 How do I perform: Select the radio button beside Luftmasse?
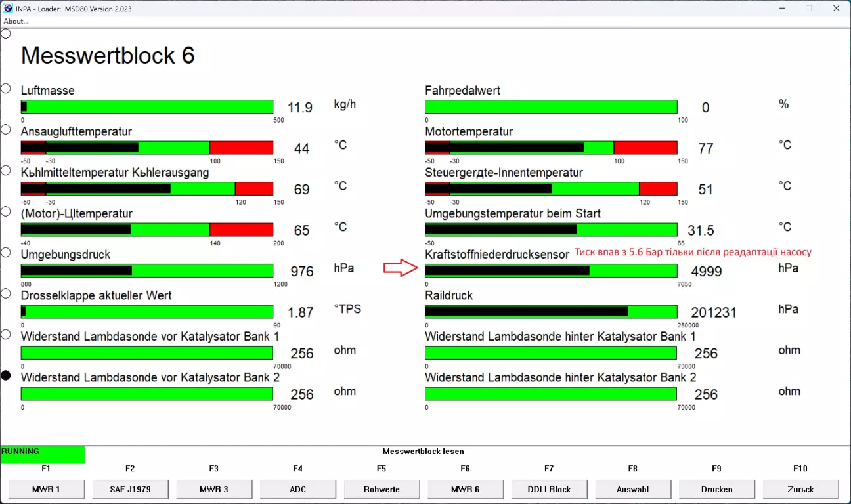(x=6, y=88)
